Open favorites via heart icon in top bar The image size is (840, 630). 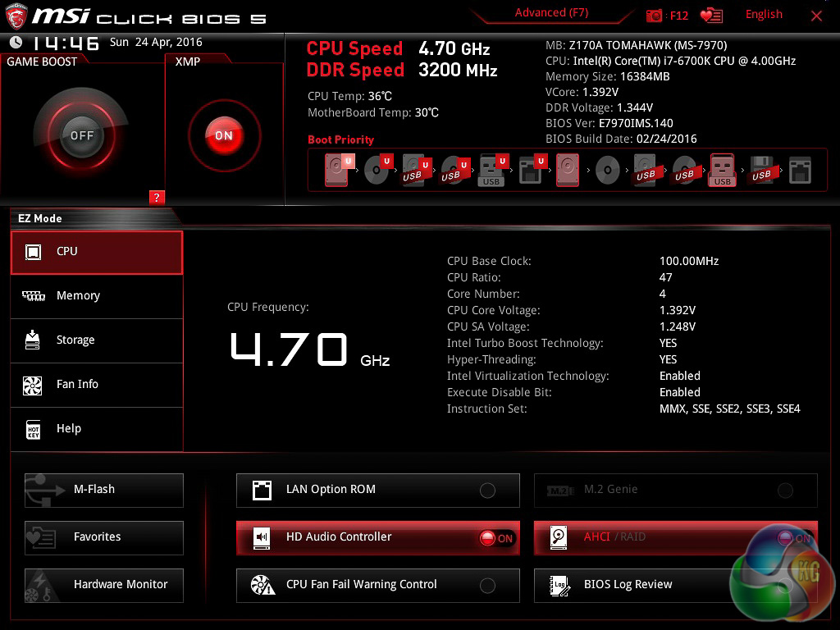[x=711, y=16]
